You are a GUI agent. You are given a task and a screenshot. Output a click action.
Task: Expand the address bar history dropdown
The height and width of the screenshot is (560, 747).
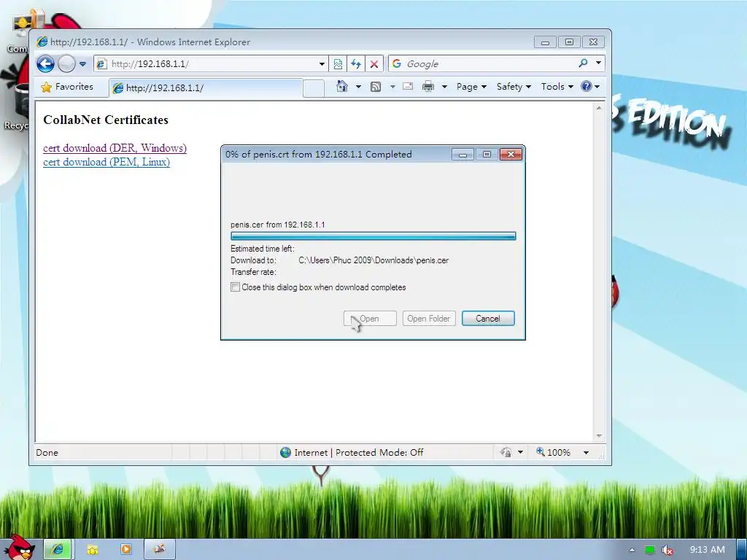[322, 64]
